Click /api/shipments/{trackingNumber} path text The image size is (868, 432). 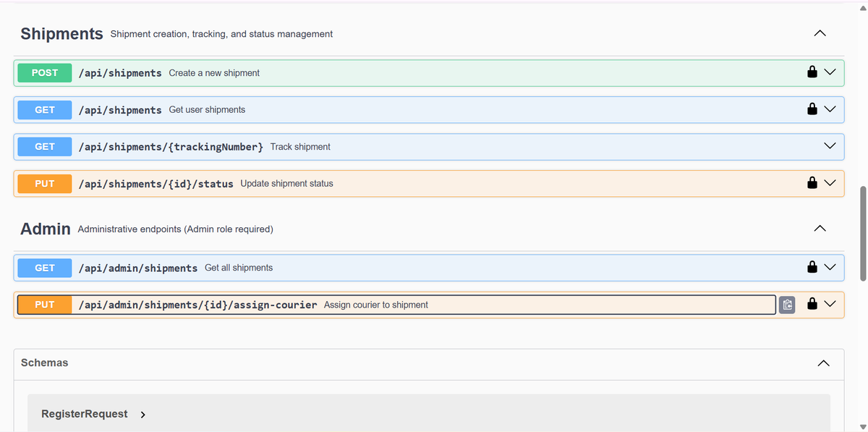pyautogui.click(x=171, y=147)
